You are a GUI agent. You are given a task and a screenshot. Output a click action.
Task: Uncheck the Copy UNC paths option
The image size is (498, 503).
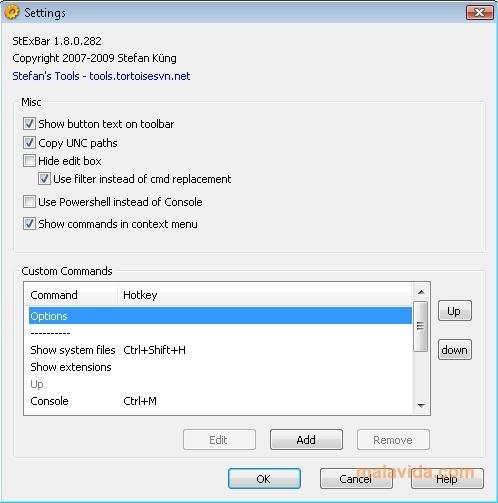29,143
